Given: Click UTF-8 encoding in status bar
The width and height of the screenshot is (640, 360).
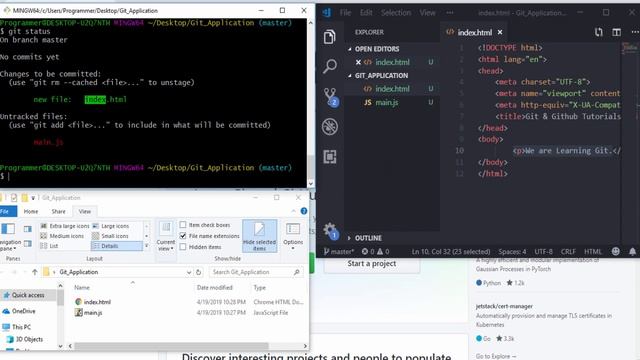Looking at the screenshot, I should [543, 251].
